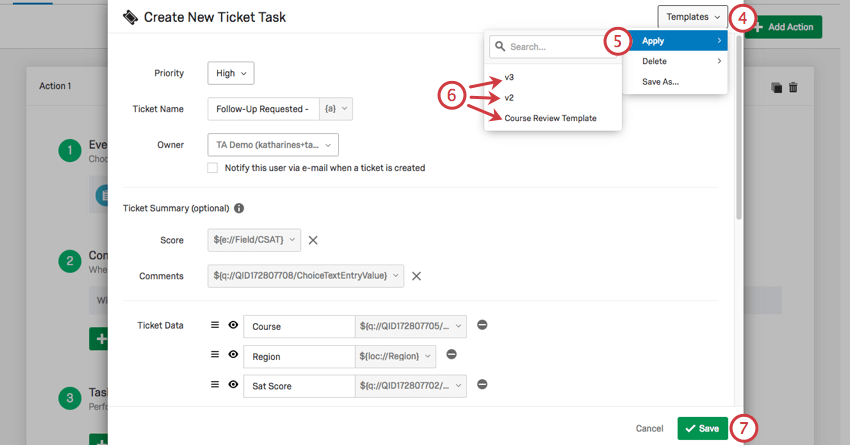This screenshot has height=445, width=850.
Task: Click the trash icon on Action 1
Action: tap(793, 87)
